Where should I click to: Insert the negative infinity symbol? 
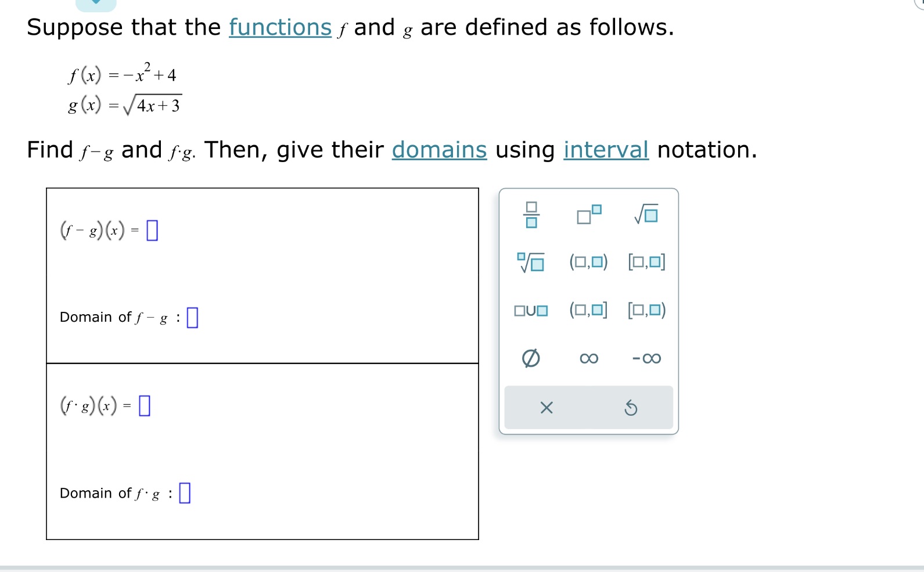click(646, 358)
